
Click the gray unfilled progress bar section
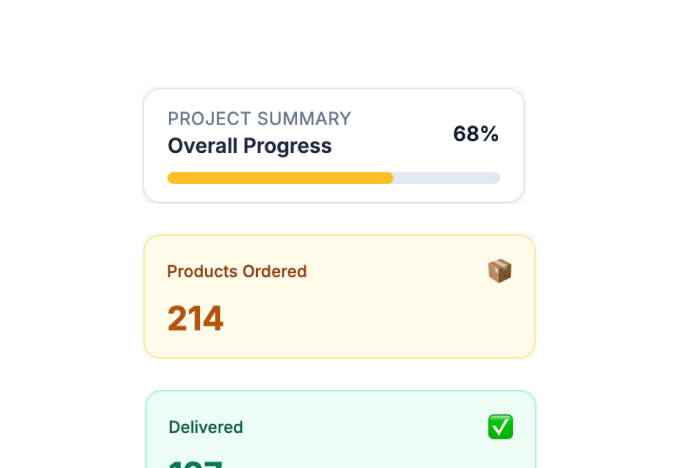[x=447, y=178]
